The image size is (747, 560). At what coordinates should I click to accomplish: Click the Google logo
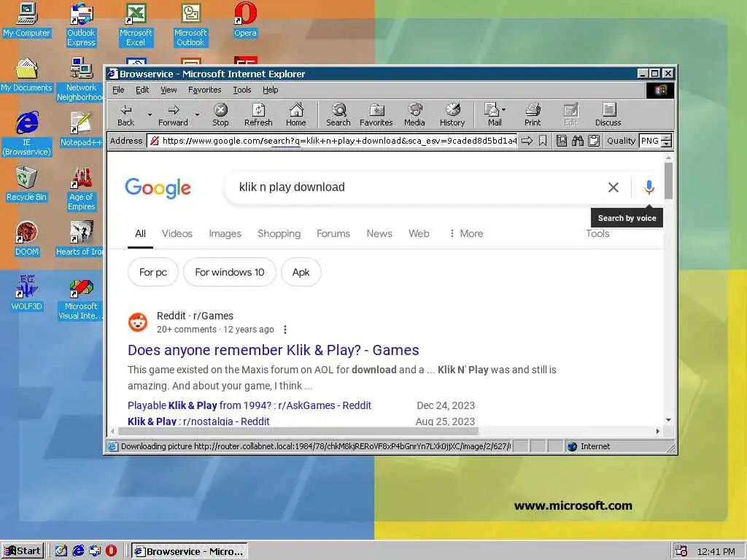tap(158, 188)
